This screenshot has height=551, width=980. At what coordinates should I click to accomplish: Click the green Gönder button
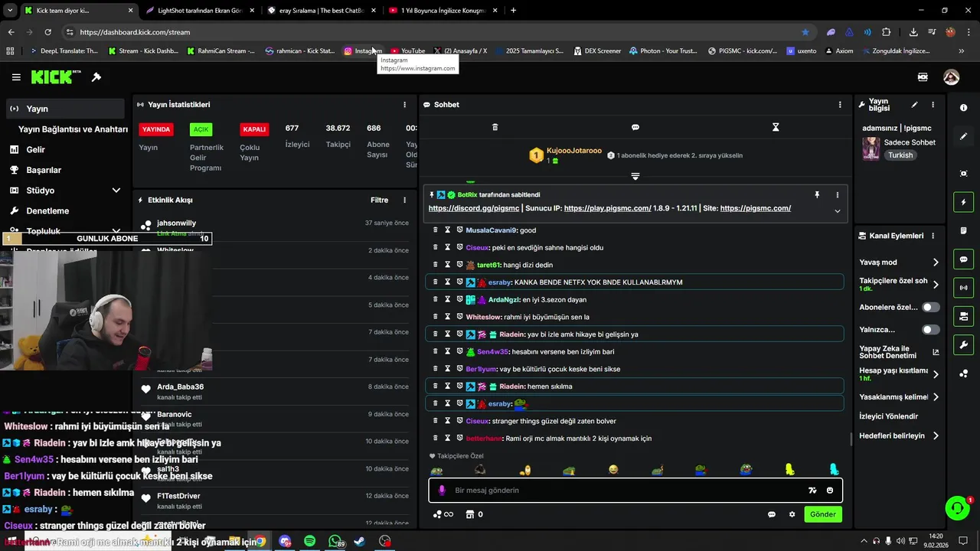click(x=823, y=514)
